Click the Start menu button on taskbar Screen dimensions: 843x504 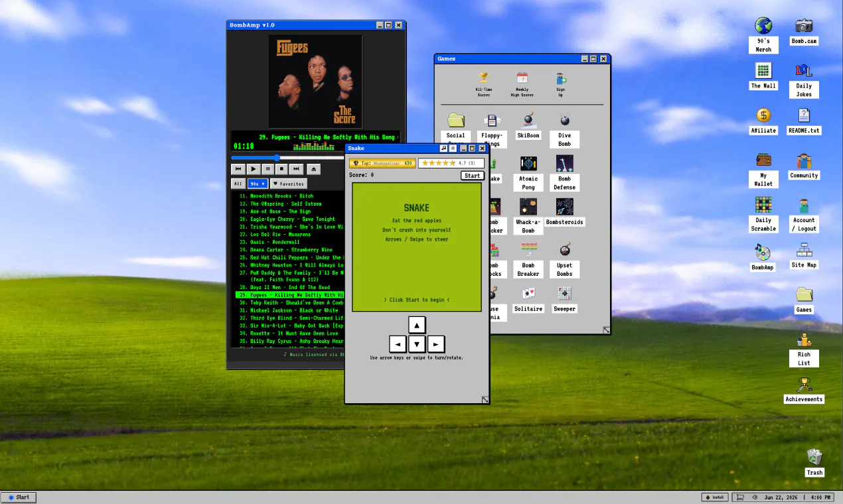19,497
